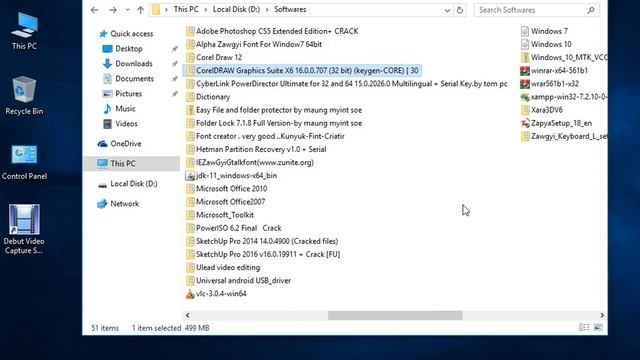The width and height of the screenshot is (640, 360).
Task: Select Ulead video editing folder
Action: click(x=223, y=267)
